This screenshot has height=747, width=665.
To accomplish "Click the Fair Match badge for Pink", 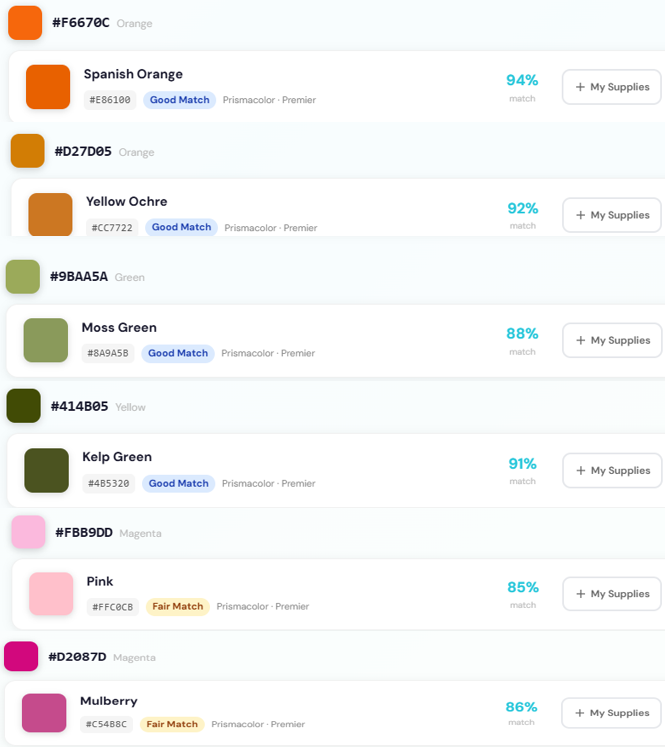I will click(178, 606).
